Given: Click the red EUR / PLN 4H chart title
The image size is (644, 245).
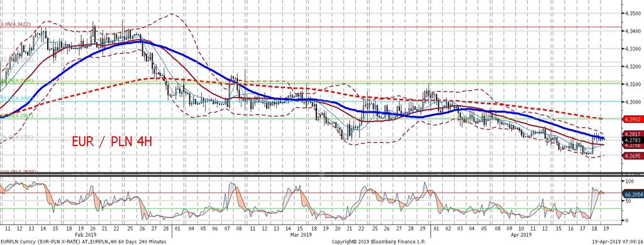Looking at the screenshot, I should tap(113, 142).
